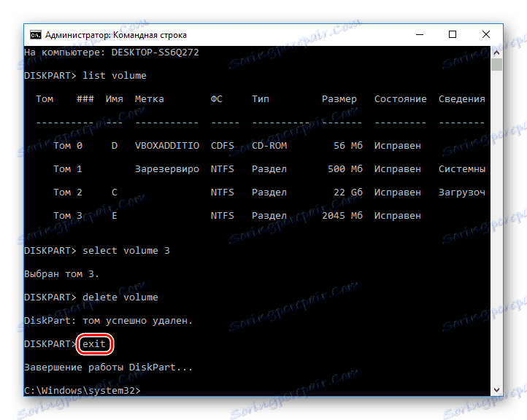Click the 'Том 0' row label
The image size is (527, 420).
pos(68,146)
